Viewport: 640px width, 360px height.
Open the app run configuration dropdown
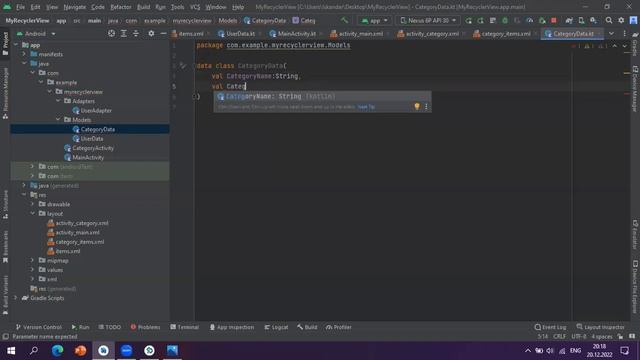pos(374,20)
